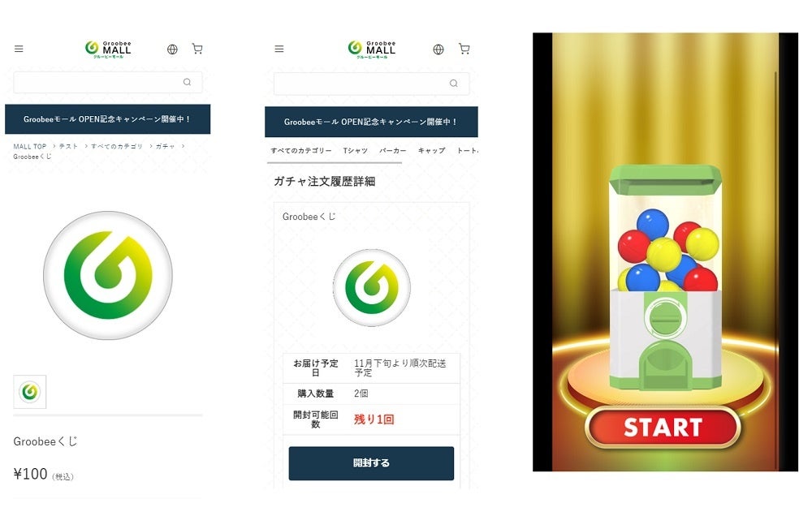Viewport: 812px width, 516px height.
Task: Open shopping cart on left product page
Action: coord(197,49)
